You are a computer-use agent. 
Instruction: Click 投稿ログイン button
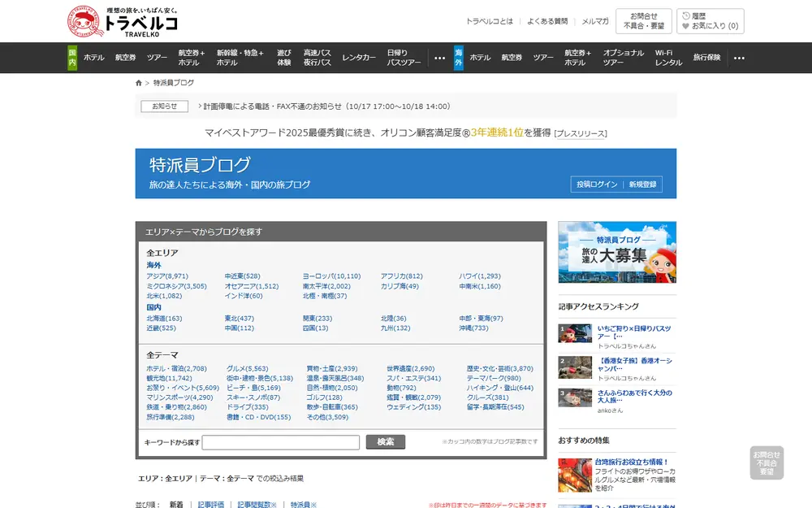[x=597, y=185]
